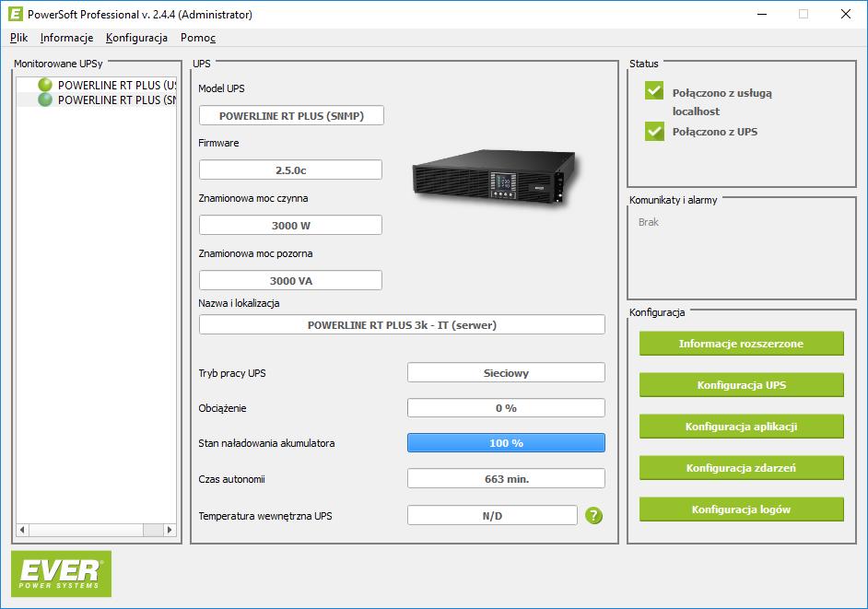
Task: Click the Model UPS field 'POWERLINE RT PLUS (SNMP)'
Action: [x=291, y=116]
